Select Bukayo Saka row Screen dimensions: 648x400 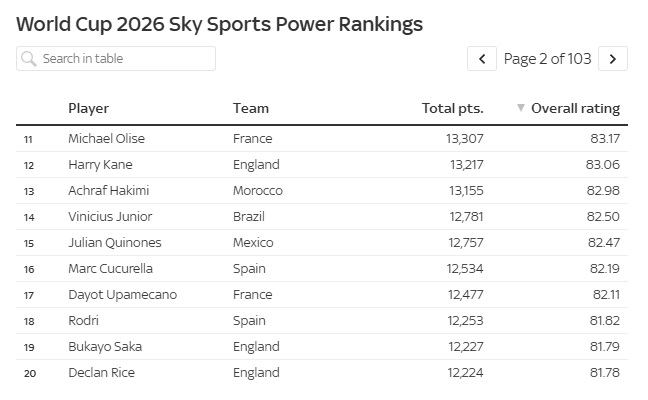click(x=322, y=347)
